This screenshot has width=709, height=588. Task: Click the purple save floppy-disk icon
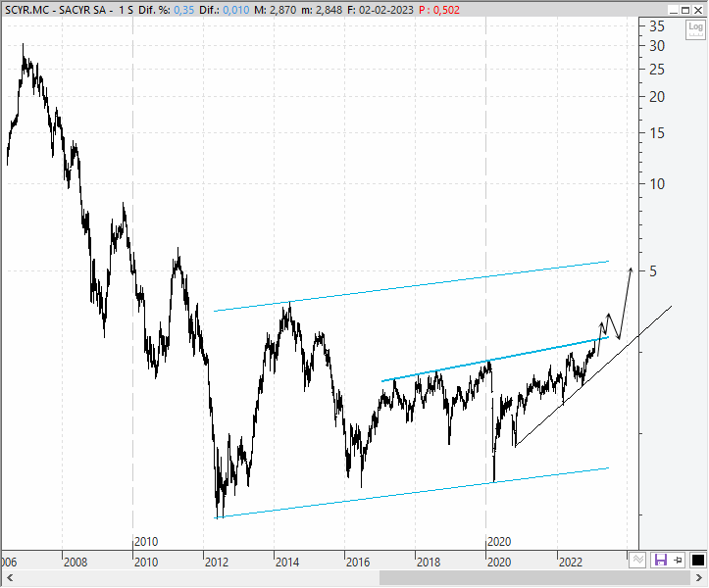[x=661, y=561]
